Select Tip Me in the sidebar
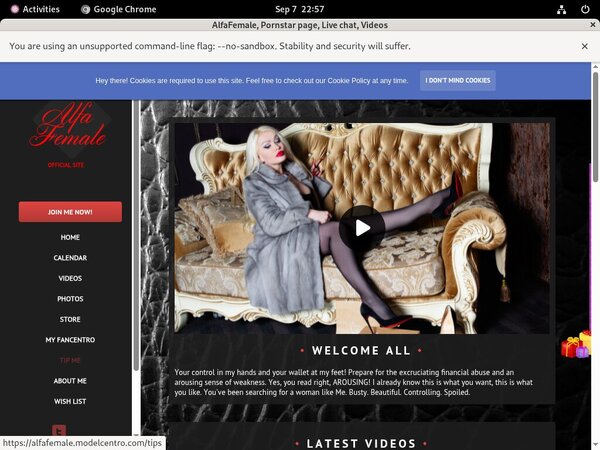 point(70,360)
